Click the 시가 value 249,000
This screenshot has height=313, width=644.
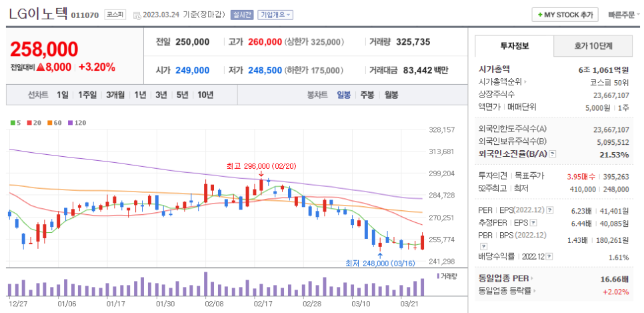[x=192, y=70]
